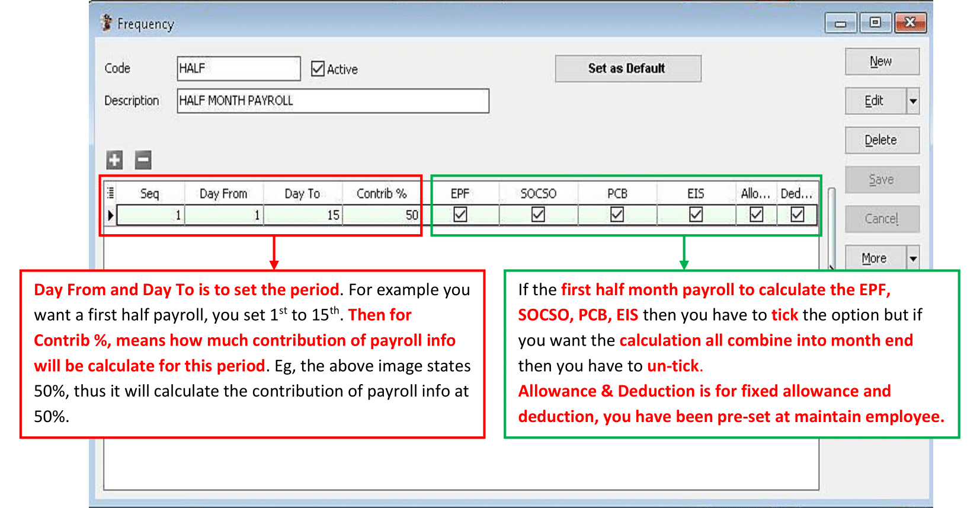Toggle the PCB checkbox
The image size is (980, 508).
pyautogui.click(x=617, y=215)
